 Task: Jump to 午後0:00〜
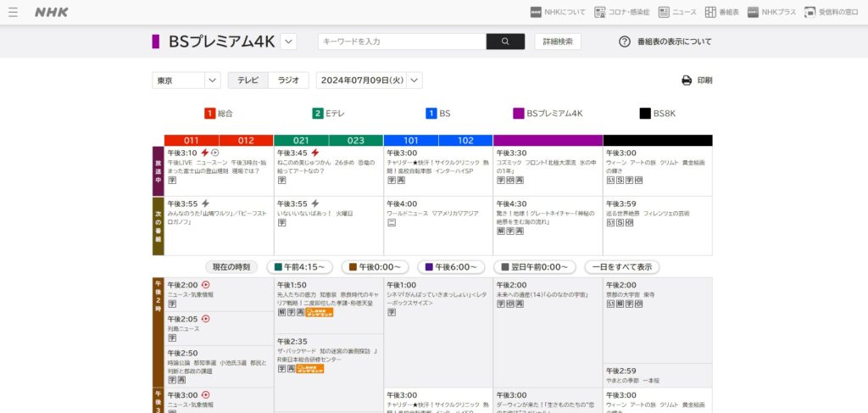[375, 267]
